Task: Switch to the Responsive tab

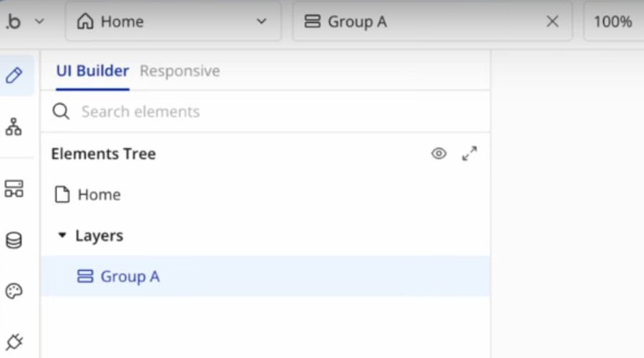Action: click(180, 71)
